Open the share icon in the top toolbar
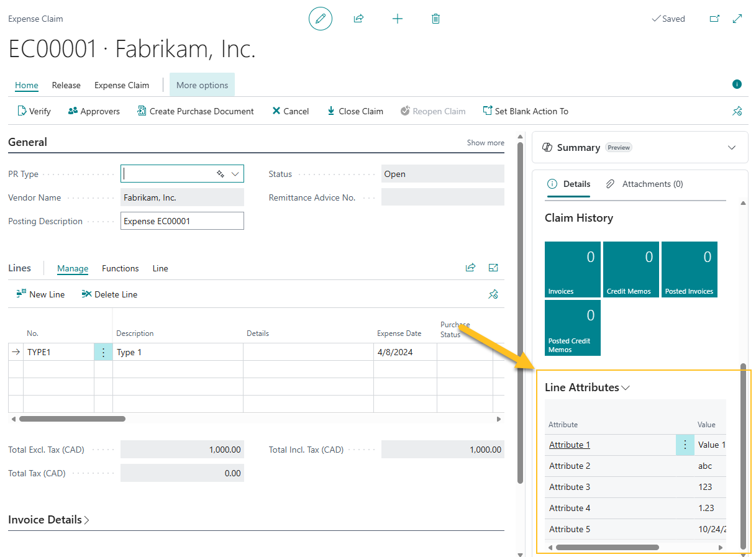The height and width of the screenshot is (557, 756). tap(358, 19)
